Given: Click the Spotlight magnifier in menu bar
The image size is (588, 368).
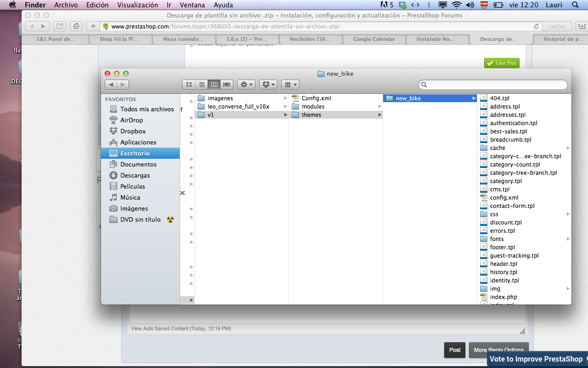Looking at the screenshot, I should pyautogui.click(x=575, y=5).
